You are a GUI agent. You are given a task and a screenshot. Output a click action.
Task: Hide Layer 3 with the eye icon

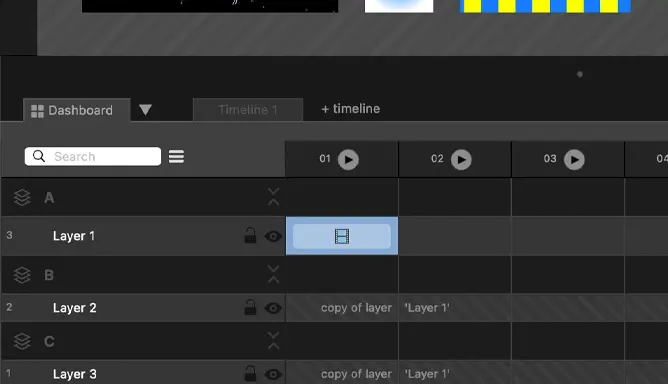[x=273, y=374]
